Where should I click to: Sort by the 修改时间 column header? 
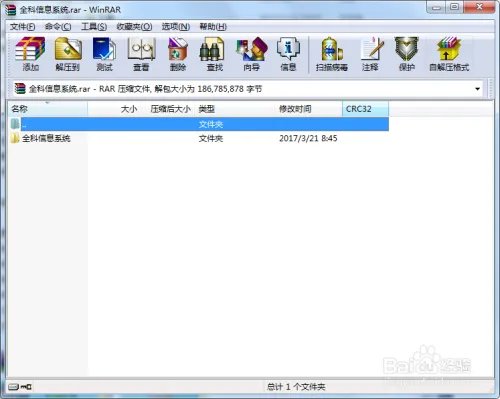[x=309, y=109]
